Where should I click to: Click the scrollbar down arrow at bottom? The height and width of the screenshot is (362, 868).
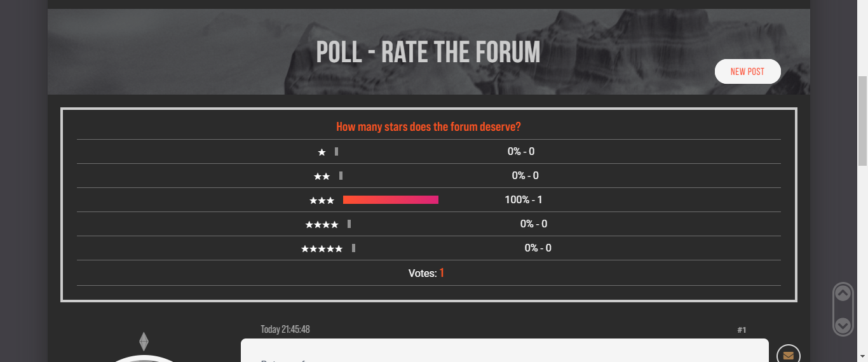click(x=862, y=356)
